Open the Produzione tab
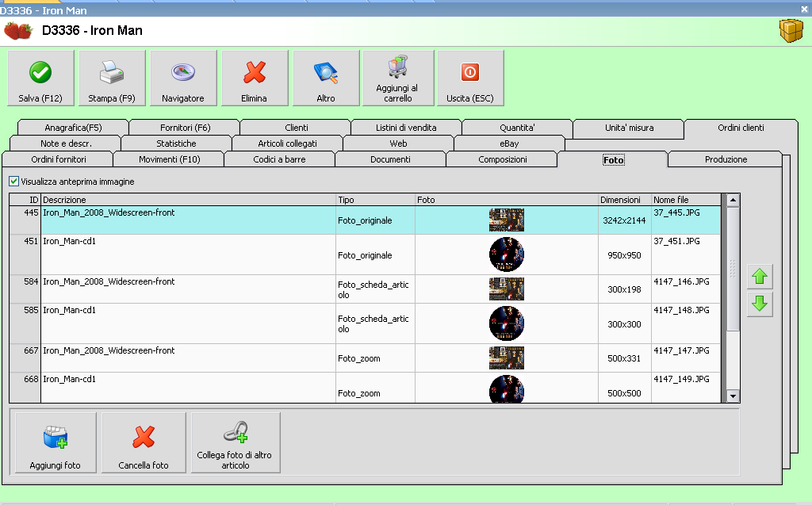The height and width of the screenshot is (505, 812). coord(726,159)
